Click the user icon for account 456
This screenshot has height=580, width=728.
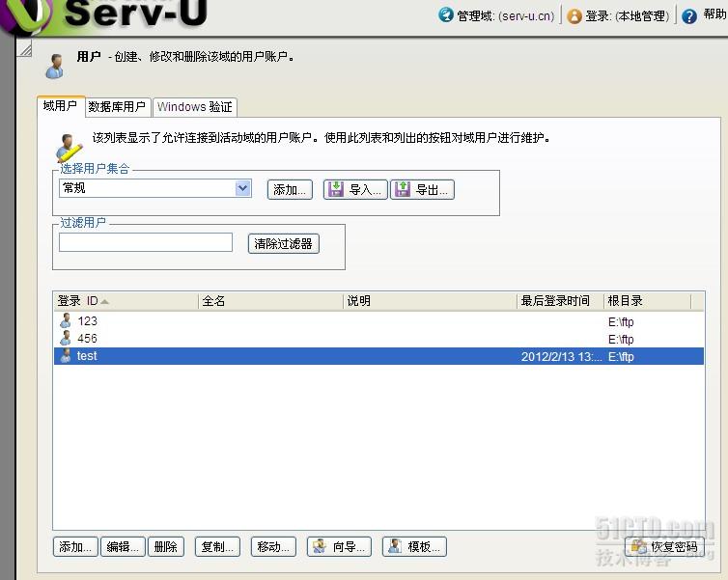(66, 339)
